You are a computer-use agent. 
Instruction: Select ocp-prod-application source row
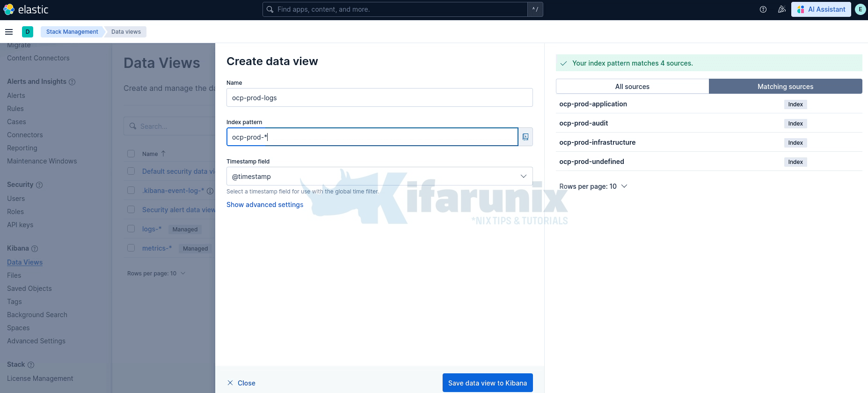pyautogui.click(x=709, y=104)
